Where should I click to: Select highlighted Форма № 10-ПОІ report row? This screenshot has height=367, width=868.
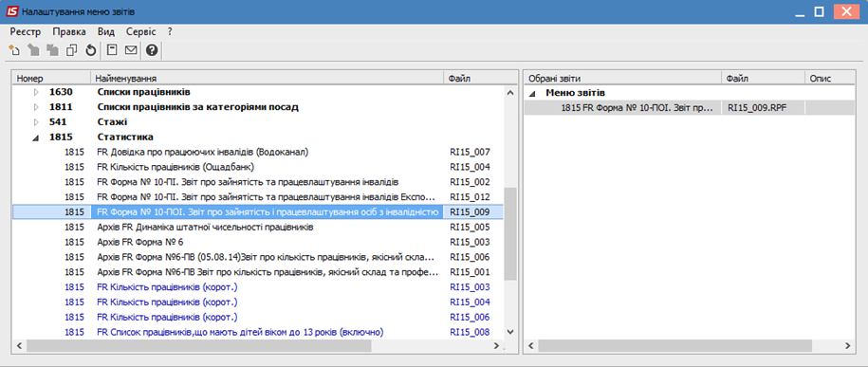pos(258,211)
